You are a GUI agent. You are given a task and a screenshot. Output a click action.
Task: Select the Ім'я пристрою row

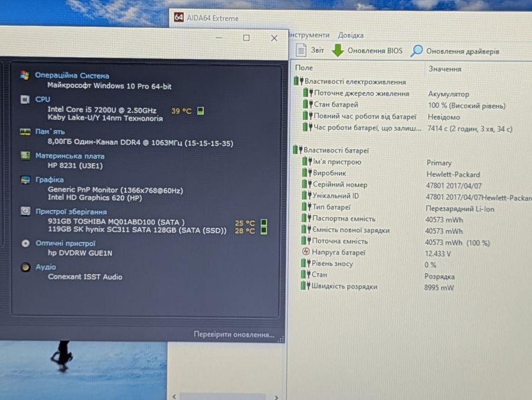(377, 162)
